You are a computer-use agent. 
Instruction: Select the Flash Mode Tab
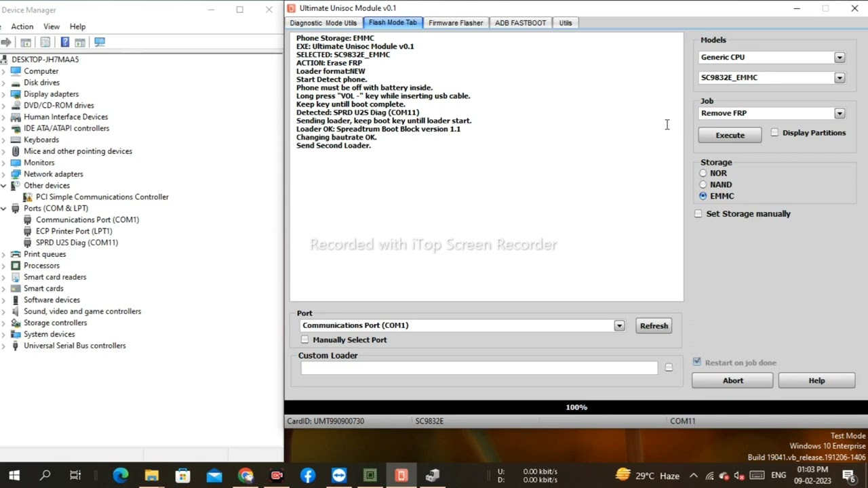393,22
